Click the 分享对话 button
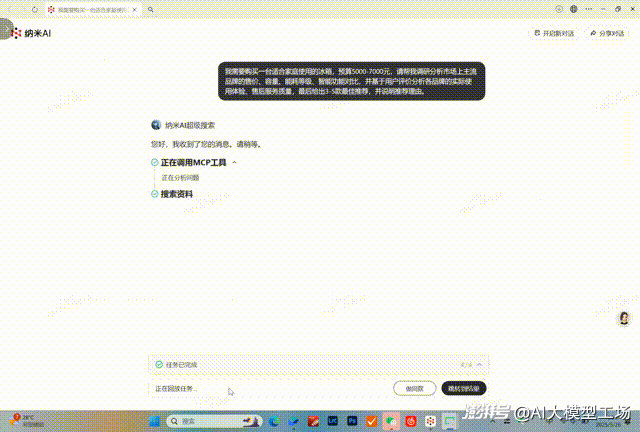Screen dimensions: 640x432 coord(608,33)
